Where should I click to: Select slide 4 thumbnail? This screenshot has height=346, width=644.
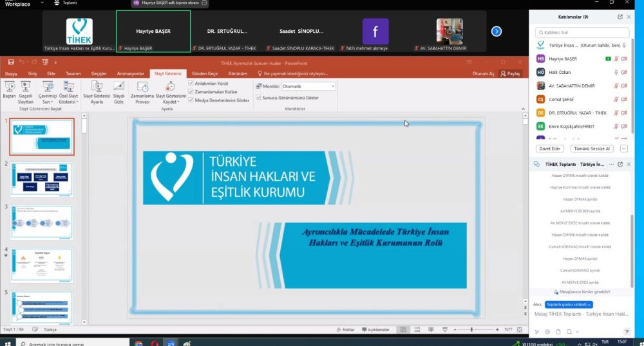tap(42, 265)
